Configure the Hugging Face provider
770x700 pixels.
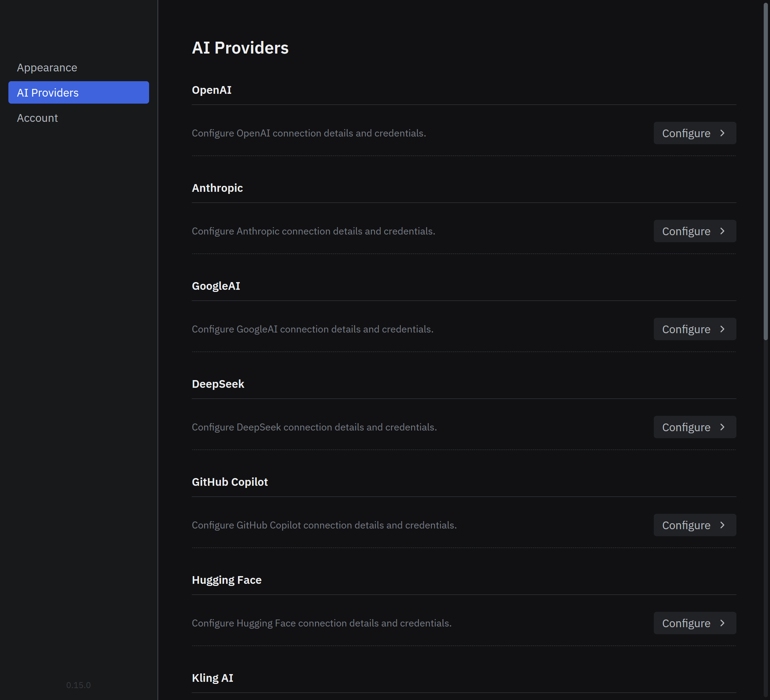click(695, 623)
